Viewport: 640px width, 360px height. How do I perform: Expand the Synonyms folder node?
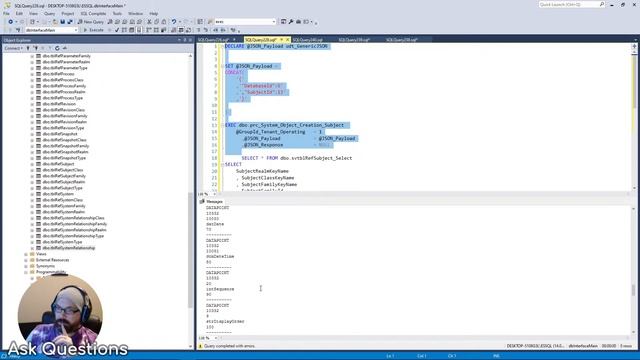tap(26, 266)
